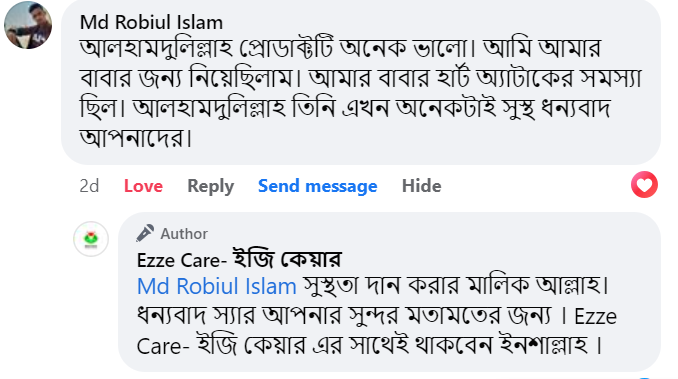This screenshot has width=678, height=379.
Task: Click the reply line starting ধন্যবাদ স্যার
Action: coord(377,316)
